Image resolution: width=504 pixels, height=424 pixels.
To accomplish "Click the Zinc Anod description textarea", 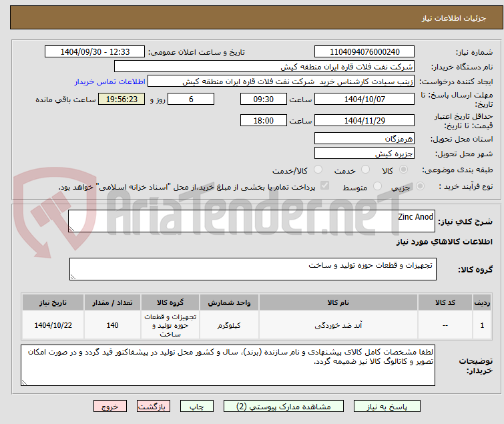I will tap(252, 221).
